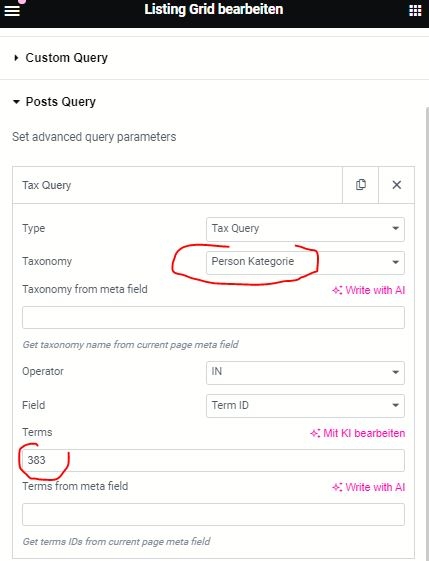Screen dimensions: 429x561
Task: Click the Listing Grid bearbeiten title
Action: coord(214,9)
